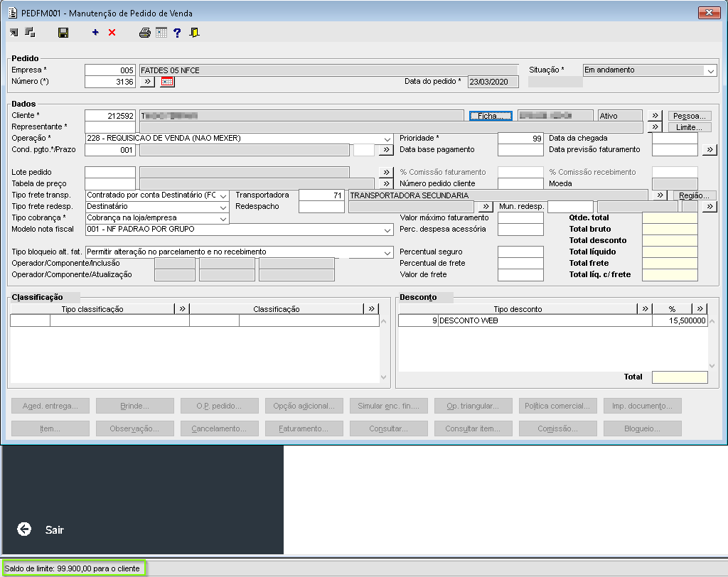This screenshot has width=728, height=577.
Task: Click into the Cliente code field 212592
Action: pyautogui.click(x=110, y=116)
